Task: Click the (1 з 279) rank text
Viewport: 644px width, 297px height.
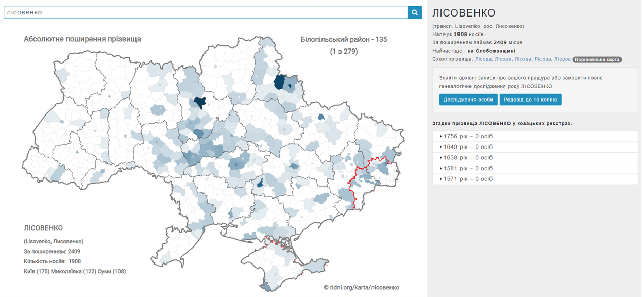Action: pos(344,52)
